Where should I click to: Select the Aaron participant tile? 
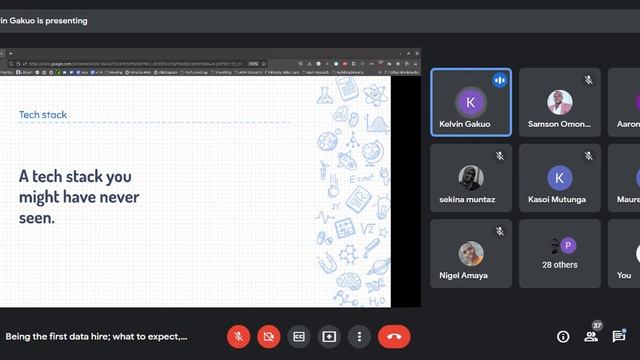(x=624, y=102)
